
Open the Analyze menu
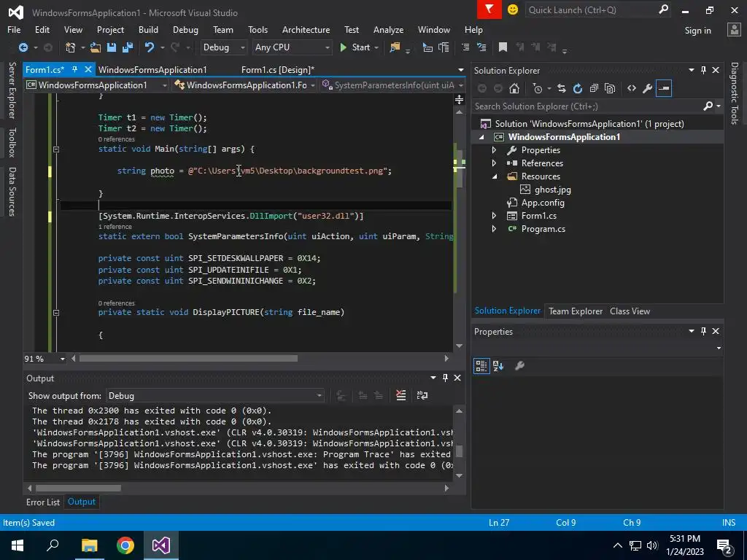(x=388, y=29)
